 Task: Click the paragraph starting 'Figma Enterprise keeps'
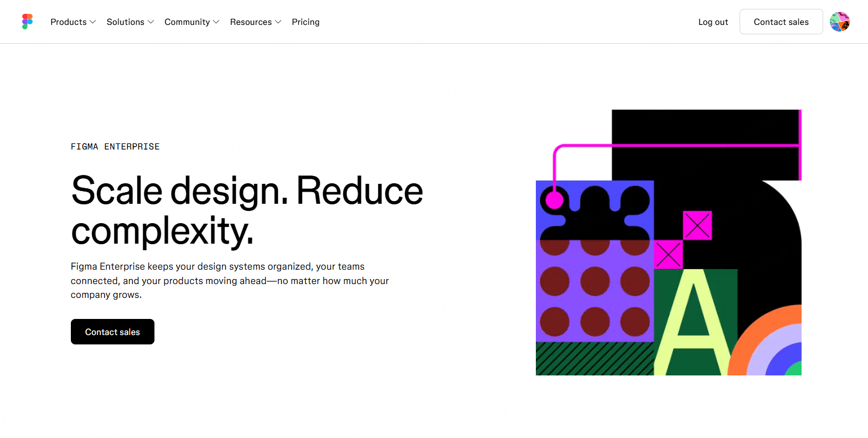[x=230, y=281]
